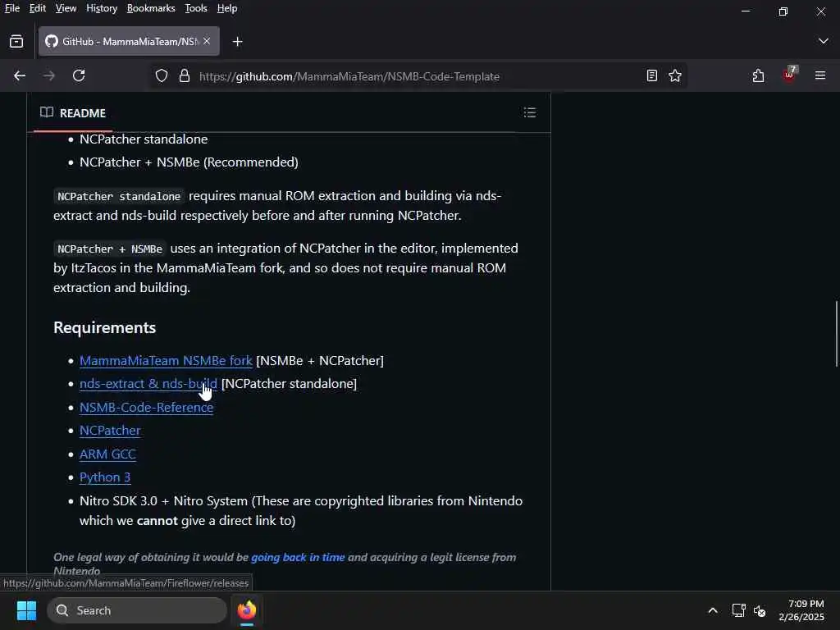Open the View menu
The height and width of the screenshot is (630, 840).
[x=66, y=8]
